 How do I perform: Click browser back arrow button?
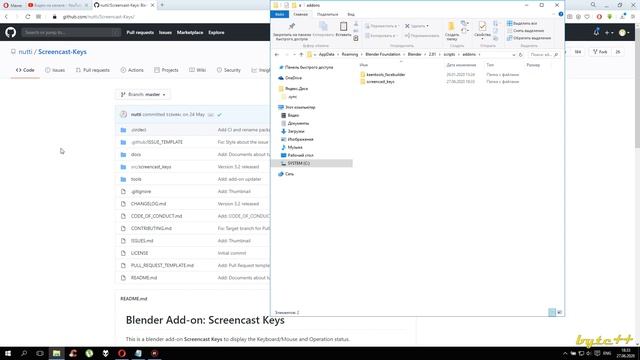click(x=6, y=17)
